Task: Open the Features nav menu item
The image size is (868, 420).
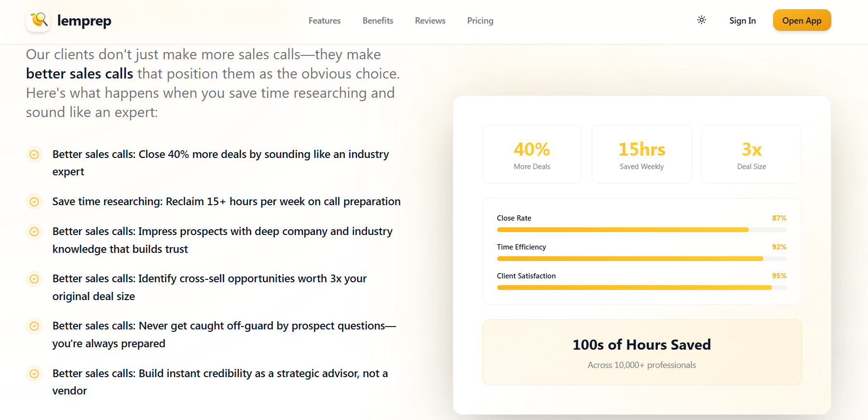Action: tap(325, 21)
